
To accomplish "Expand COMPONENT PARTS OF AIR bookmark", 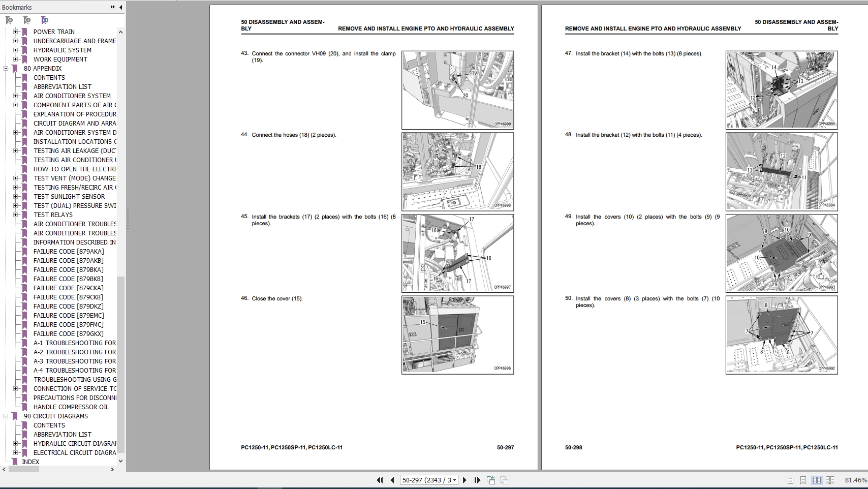I will (15, 105).
